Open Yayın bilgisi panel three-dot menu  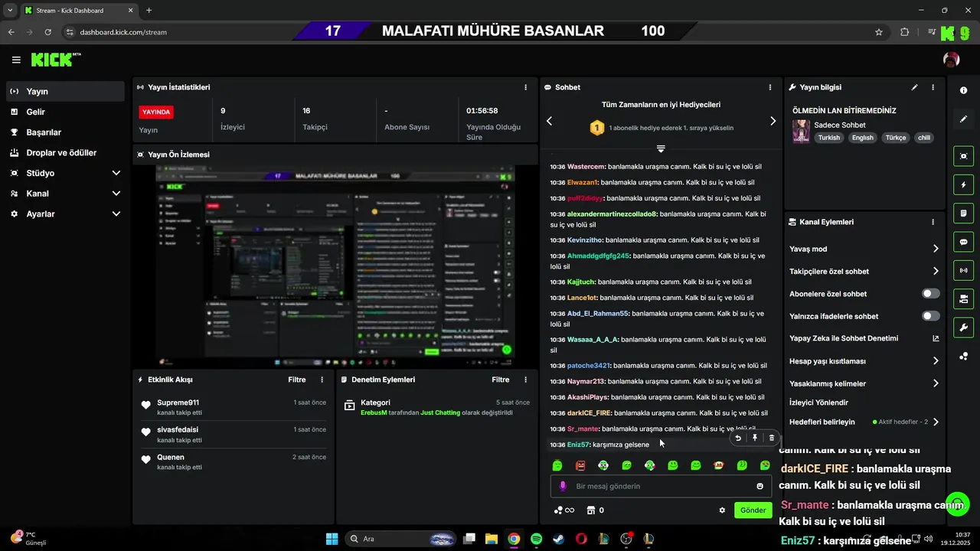[x=933, y=87]
